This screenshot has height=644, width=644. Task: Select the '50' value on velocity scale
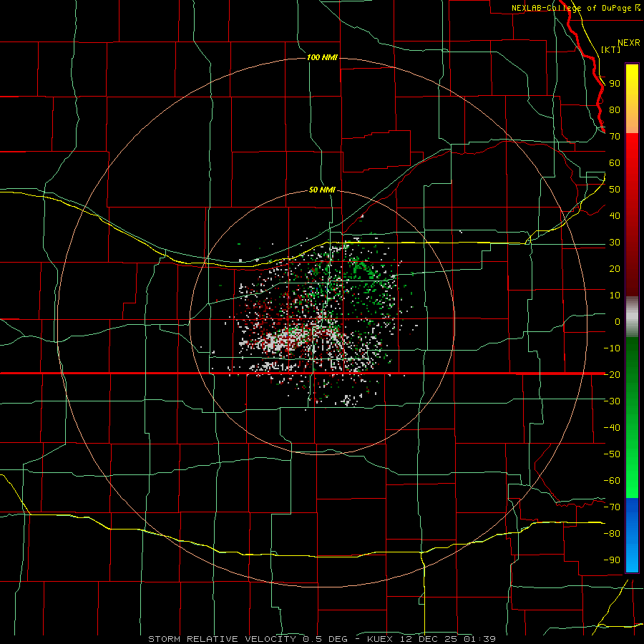coord(615,190)
